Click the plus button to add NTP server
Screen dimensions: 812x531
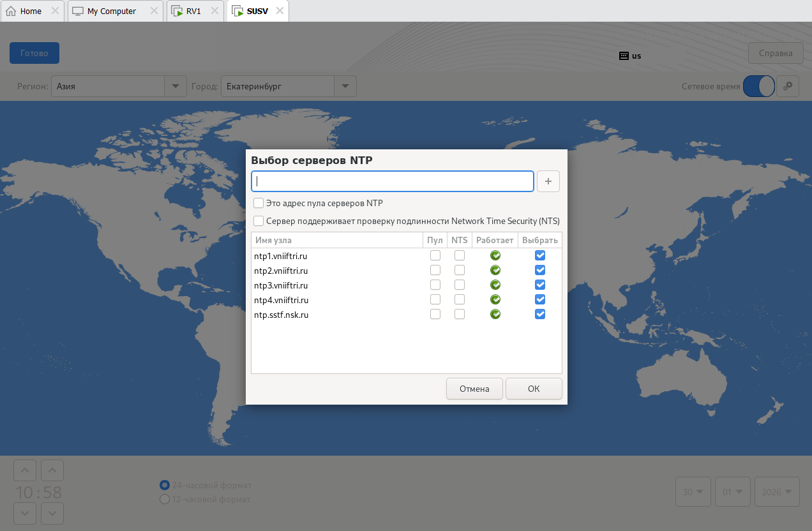(x=548, y=181)
